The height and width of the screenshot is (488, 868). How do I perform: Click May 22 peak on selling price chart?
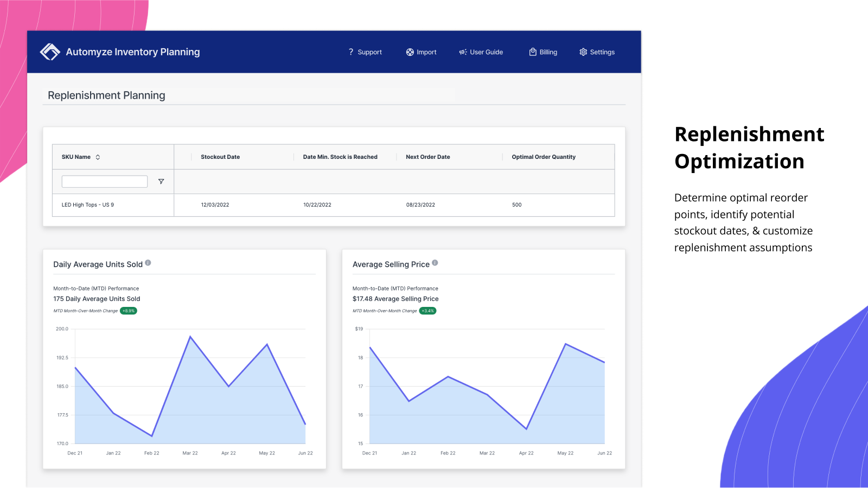[x=565, y=344]
